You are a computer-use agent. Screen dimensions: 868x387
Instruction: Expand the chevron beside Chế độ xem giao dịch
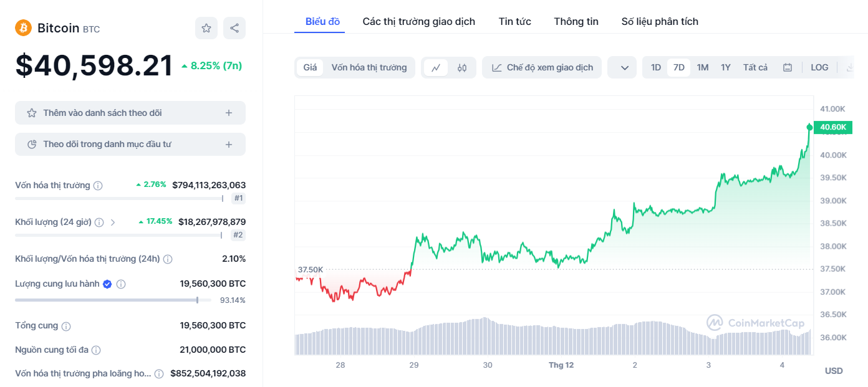(622, 67)
